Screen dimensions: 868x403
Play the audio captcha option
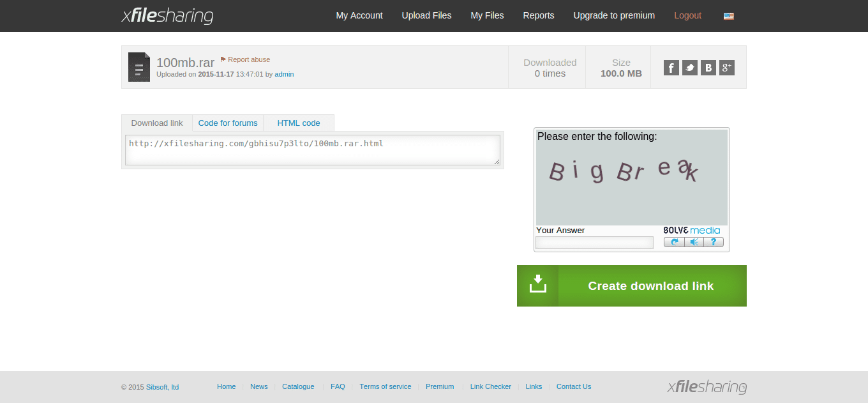[x=694, y=242]
